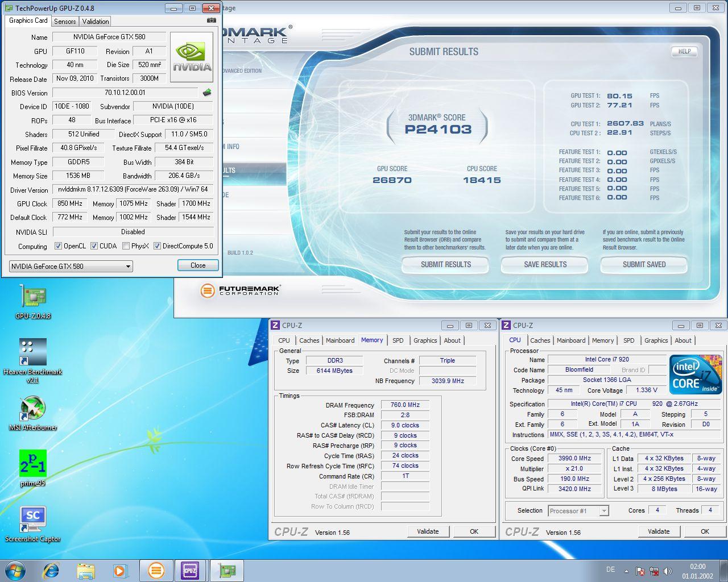This screenshot has width=728, height=582.
Task: Switch to the CPU-Z taskbar item
Action: point(190,570)
